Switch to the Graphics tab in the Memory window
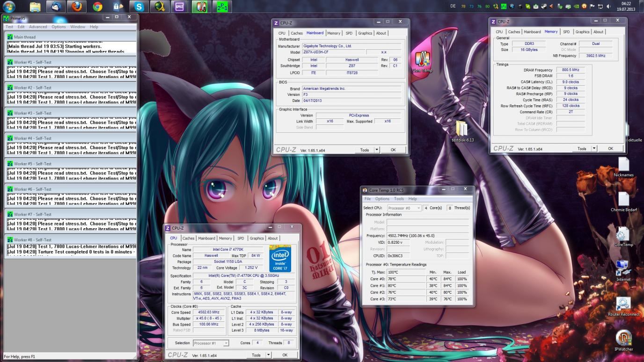The width and height of the screenshot is (644, 362). click(x=582, y=32)
